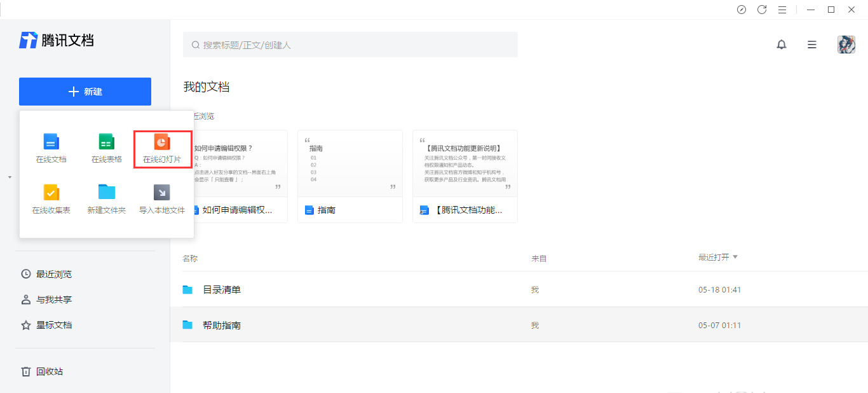Screen dimensions: 868x393
Task: Go to 与我共享 (Shared with me)
Action: click(x=53, y=300)
